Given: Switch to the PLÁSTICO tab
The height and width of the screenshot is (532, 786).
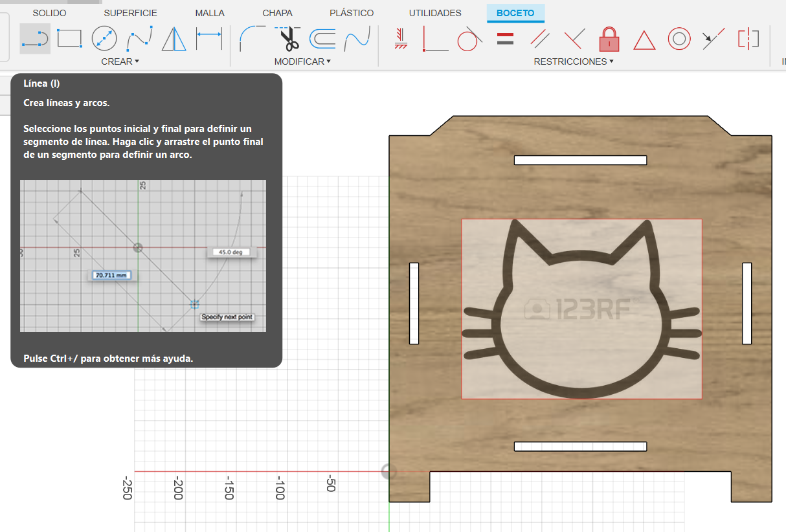Looking at the screenshot, I should (352, 13).
